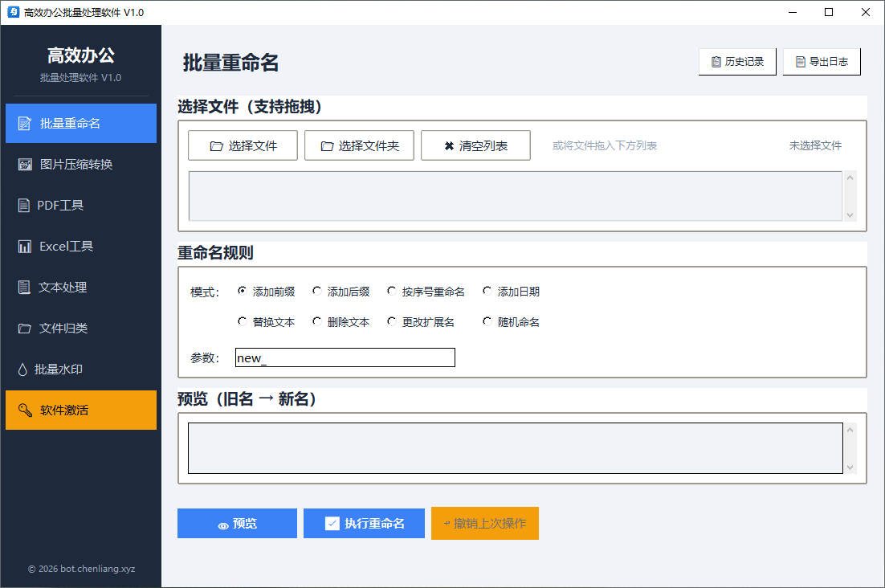885x588 pixels.
Task: Click the image icon beside 图片压缩转换
Action: tap(25, 164)
